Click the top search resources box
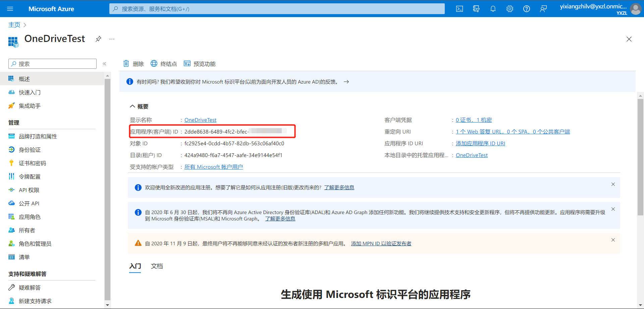Image resolution: width=644 pixels, height=309 pixels. [x=277, y=9]
